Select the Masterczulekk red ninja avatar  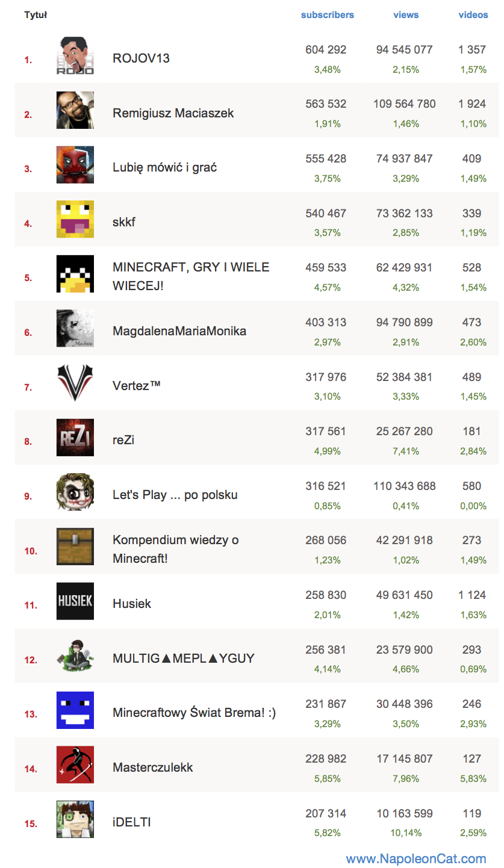(75, 765)
